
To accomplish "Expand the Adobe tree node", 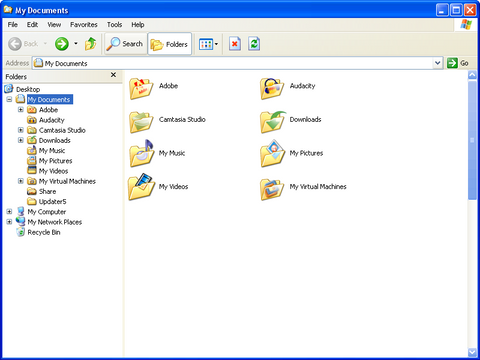I will 21,109.
